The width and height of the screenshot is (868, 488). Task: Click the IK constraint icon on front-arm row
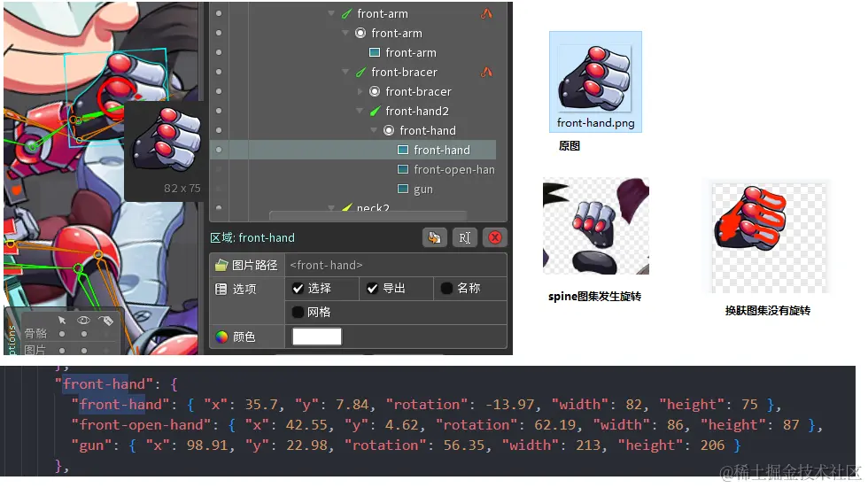tap(486, 14)
